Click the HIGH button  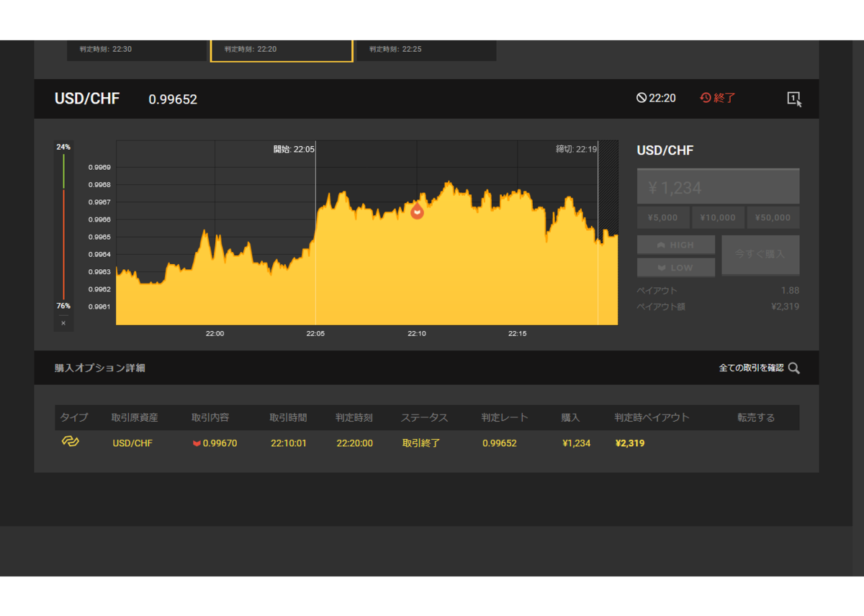676,245
